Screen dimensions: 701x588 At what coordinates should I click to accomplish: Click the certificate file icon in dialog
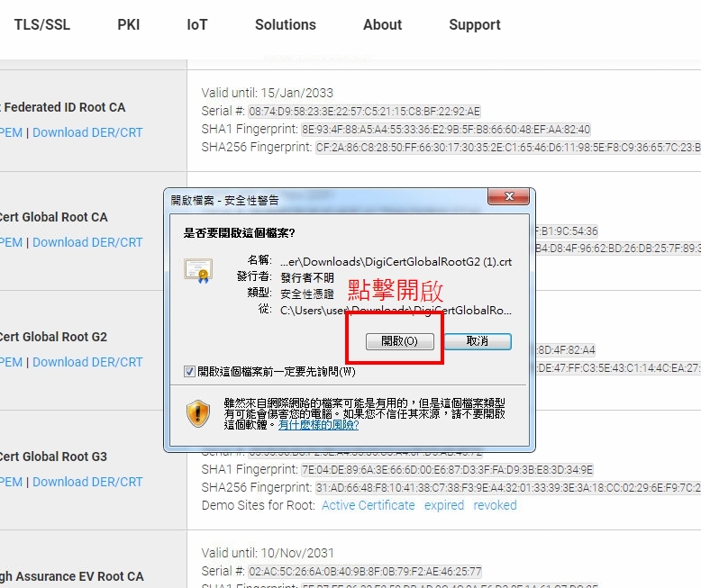pyautogui.click(x=198, y=271)
